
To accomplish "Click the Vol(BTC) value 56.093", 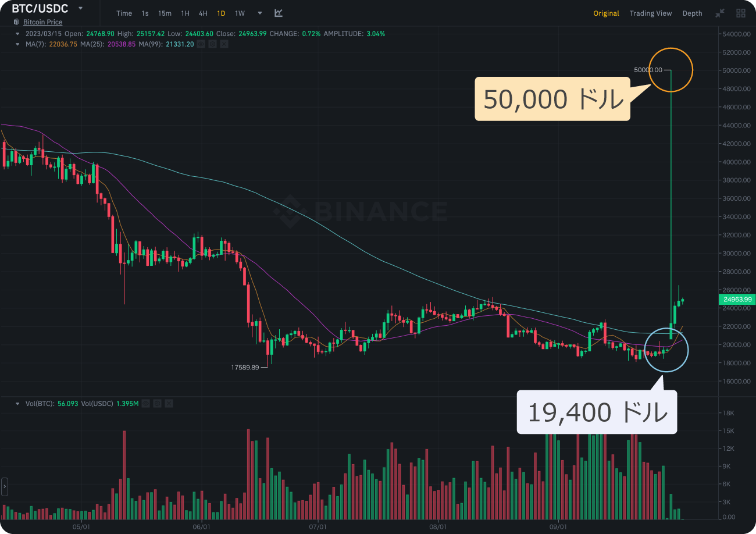I will point(68,403).
